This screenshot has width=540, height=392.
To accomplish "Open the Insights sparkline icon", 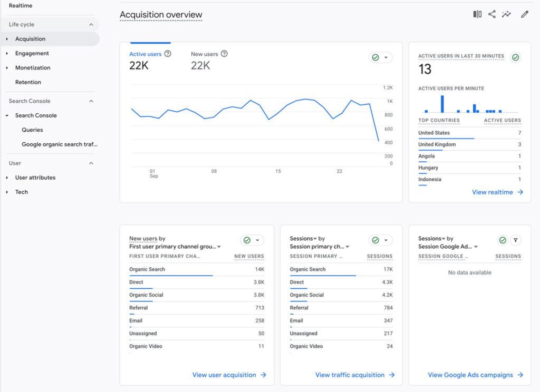I will pos(506,14).
